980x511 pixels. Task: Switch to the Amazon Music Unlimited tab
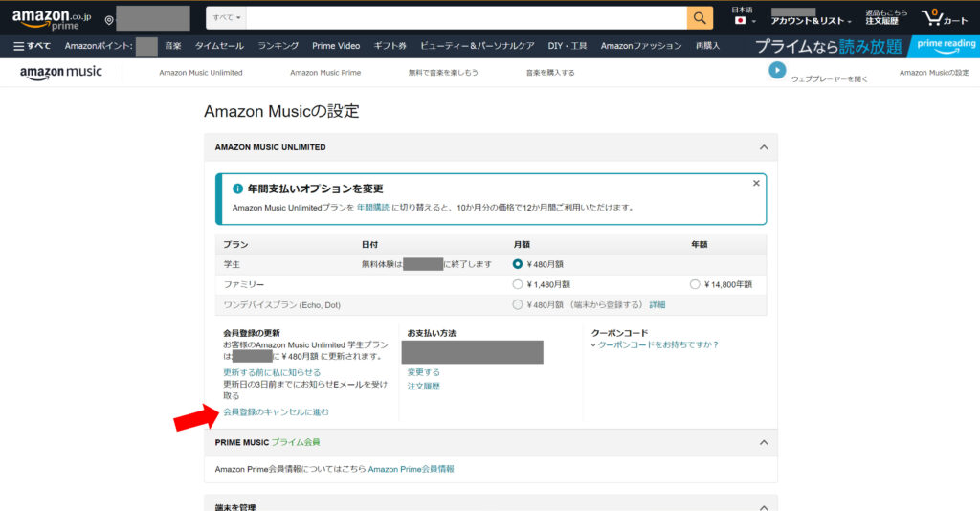201,73
